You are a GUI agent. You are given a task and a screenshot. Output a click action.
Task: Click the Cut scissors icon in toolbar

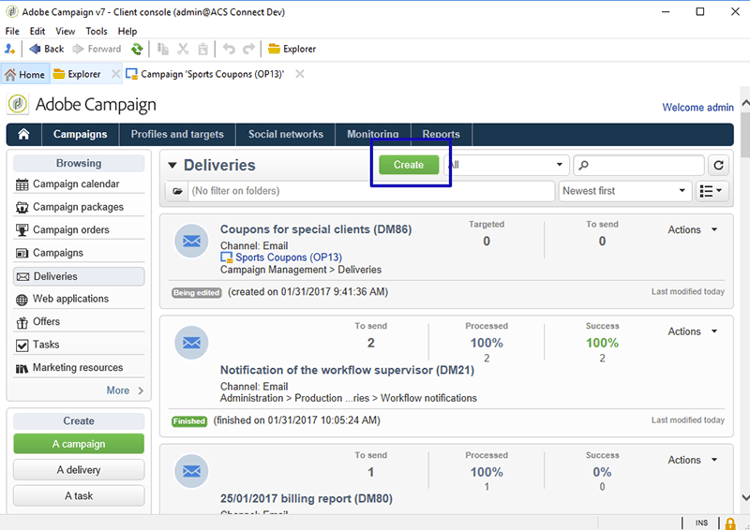pos(183,49)
